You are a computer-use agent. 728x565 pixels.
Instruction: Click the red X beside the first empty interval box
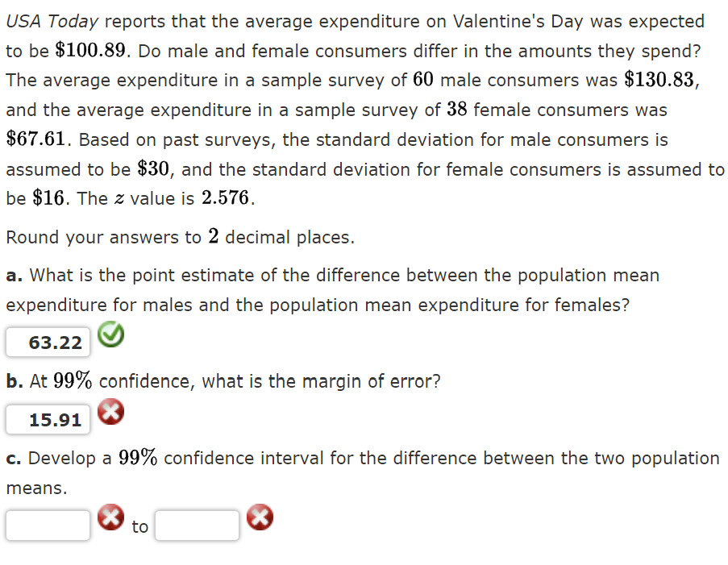coord(110,517)
